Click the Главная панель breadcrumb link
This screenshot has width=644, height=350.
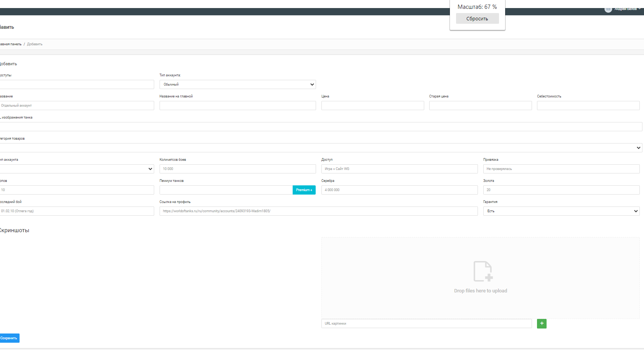[11, 44]
